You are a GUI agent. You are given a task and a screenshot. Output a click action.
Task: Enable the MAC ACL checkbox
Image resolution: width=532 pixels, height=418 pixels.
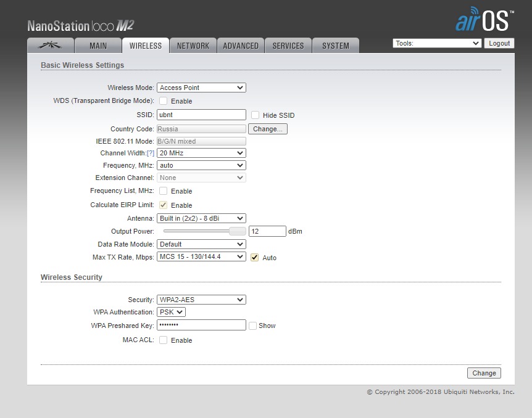(163, 340)
